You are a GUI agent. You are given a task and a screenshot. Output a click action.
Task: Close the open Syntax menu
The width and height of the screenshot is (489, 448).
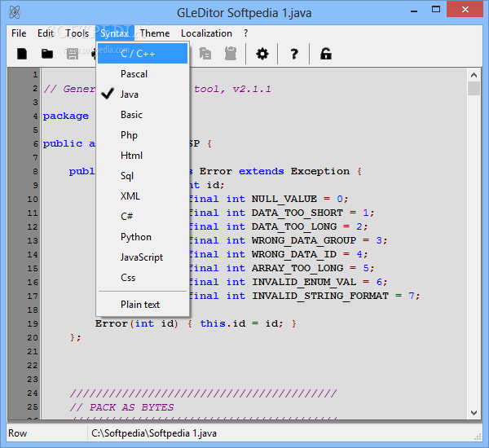pyautogui.click(x=114, y=33)
